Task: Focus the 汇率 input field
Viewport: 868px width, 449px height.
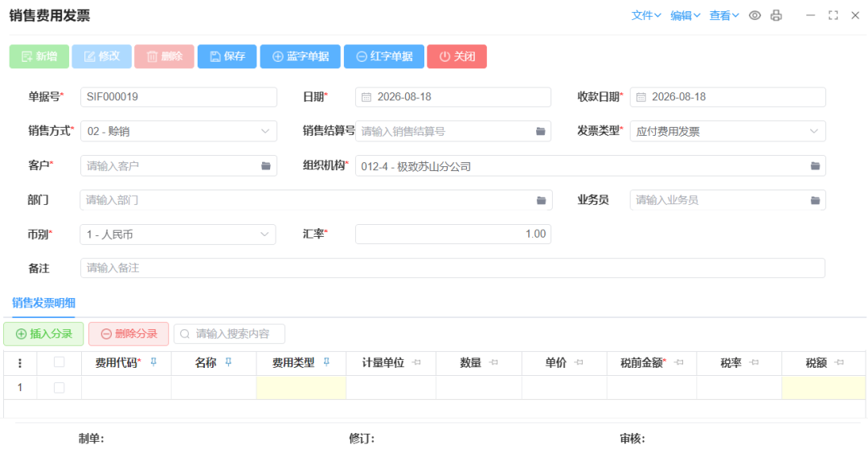Action: [452, 235]
